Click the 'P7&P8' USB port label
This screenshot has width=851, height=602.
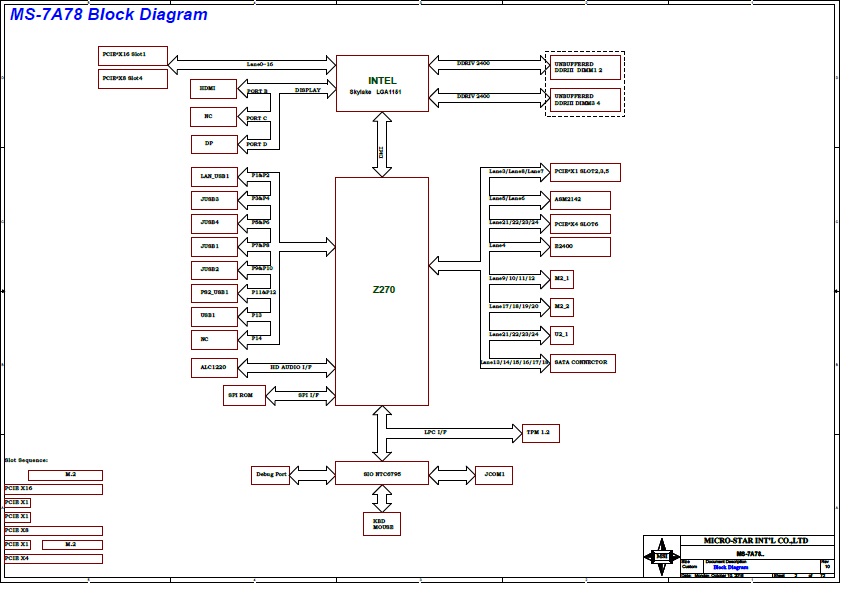(261, 245)
